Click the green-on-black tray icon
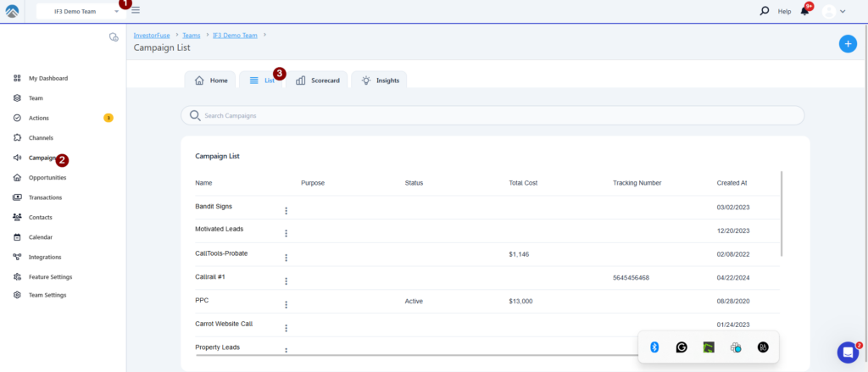 pos(709,347)
